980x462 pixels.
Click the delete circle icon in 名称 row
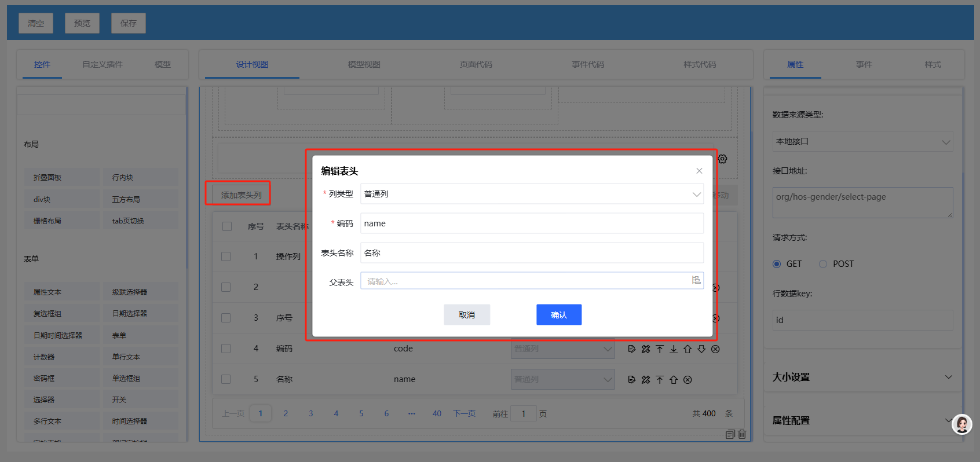click(688, 380)
